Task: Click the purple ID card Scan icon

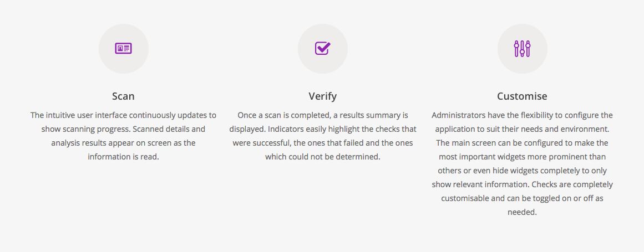Action: (123, 48)
